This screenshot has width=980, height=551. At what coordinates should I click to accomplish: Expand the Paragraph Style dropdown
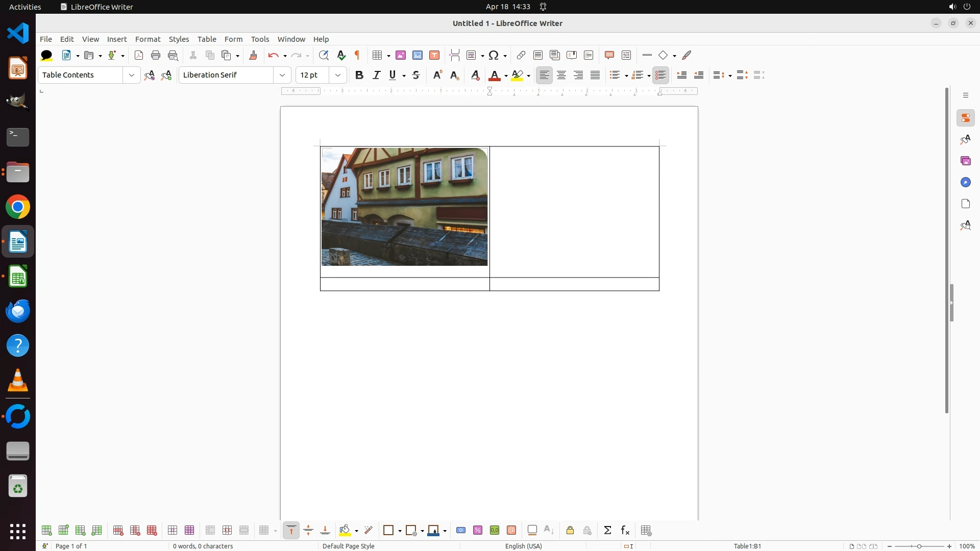pos(132,75)
